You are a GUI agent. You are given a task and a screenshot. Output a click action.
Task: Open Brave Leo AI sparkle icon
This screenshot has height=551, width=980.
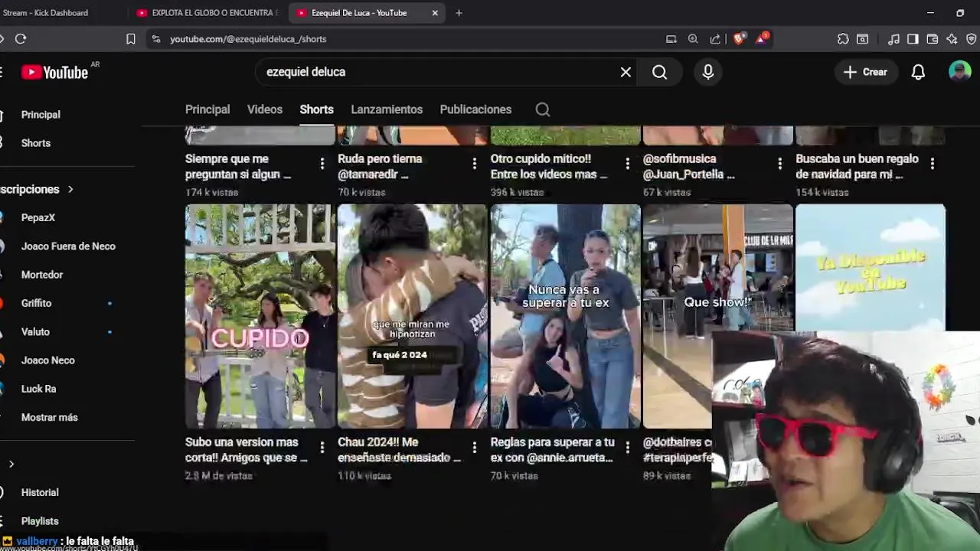(952, 39)
